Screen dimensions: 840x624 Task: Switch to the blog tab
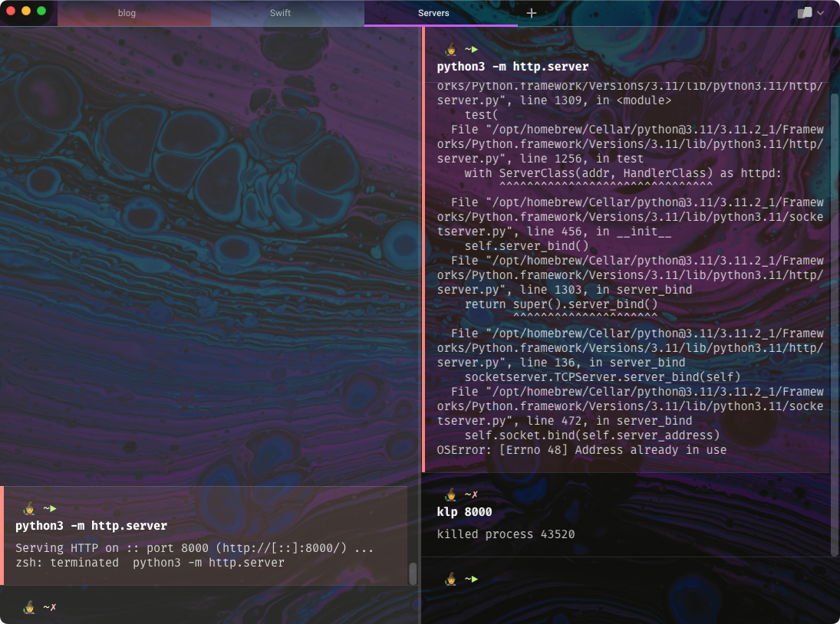127,13
